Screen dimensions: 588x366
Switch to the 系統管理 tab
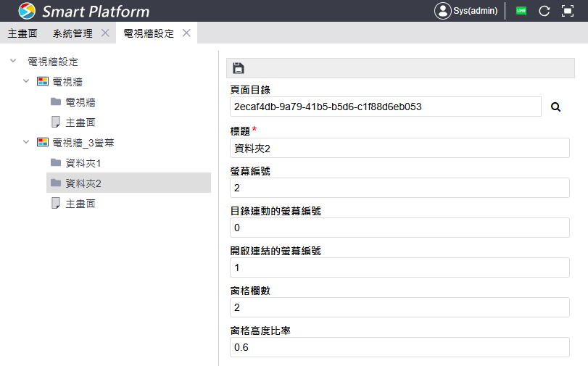pyautogui.click(x=73, y=33)
